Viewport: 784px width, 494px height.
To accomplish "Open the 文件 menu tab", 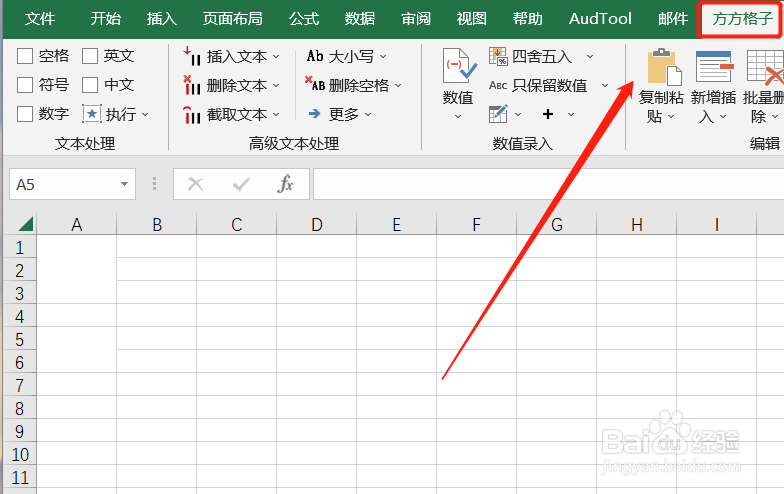I will coord(40,18).
